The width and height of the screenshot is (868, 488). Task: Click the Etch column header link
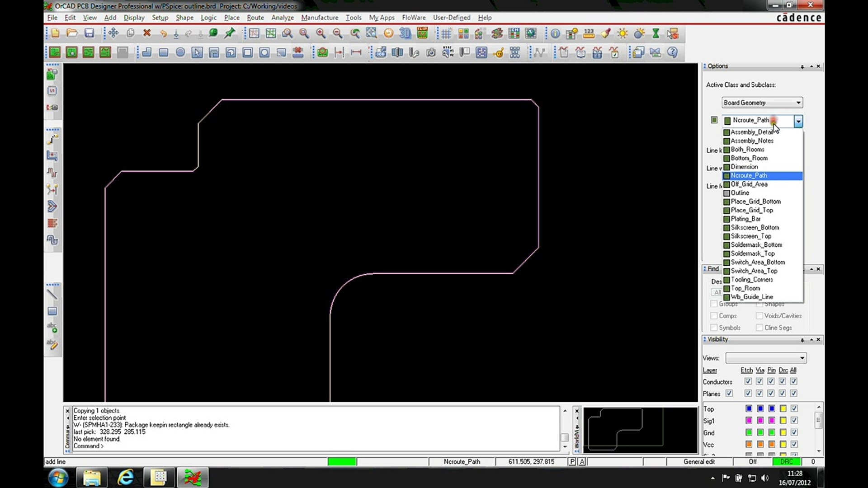pyautogui.click(x=746, y=370)
